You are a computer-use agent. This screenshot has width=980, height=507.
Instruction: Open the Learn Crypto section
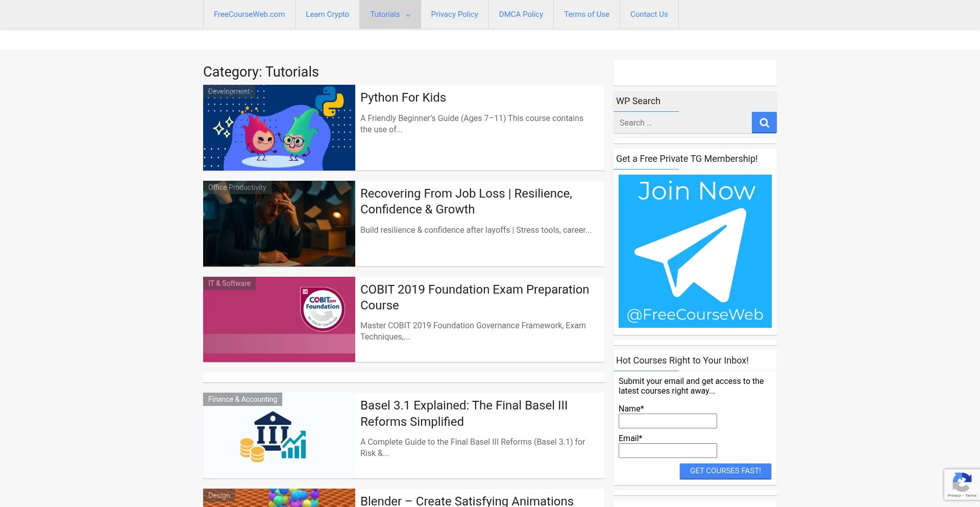(327, 14)
